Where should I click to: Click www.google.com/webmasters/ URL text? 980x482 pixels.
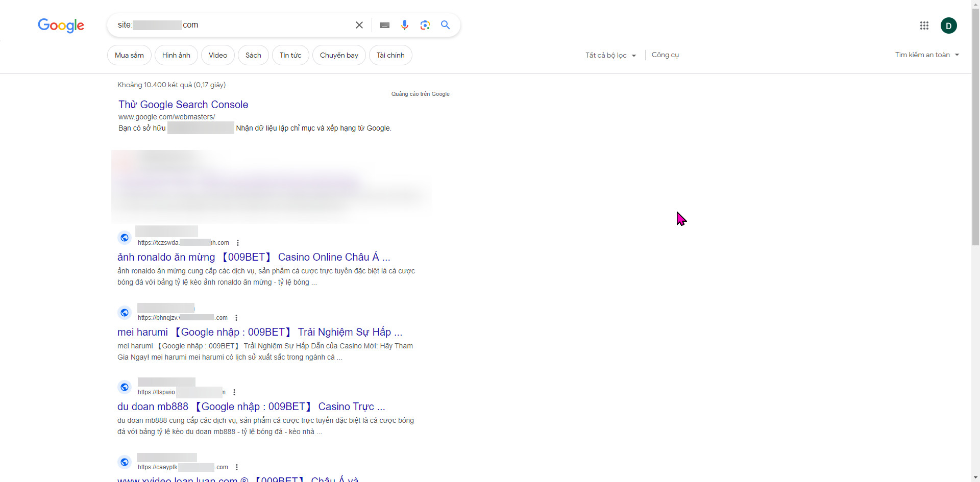click(167, 117)
